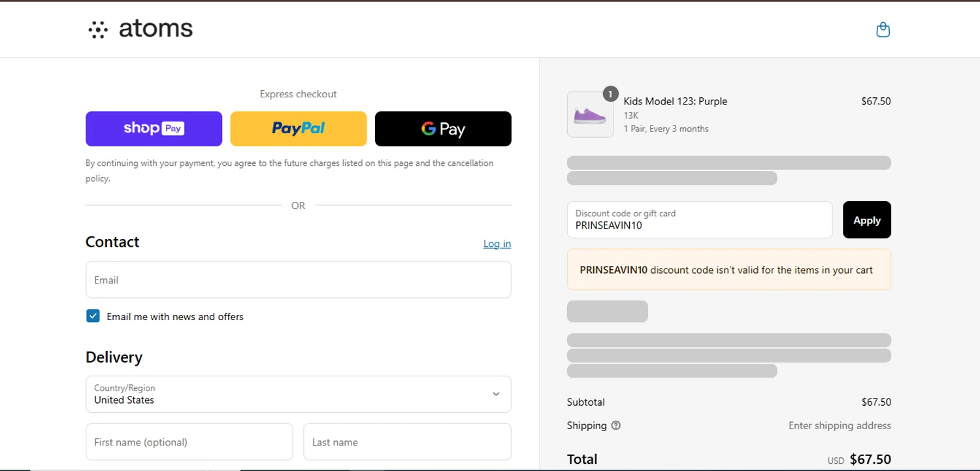Click the 13K size text
980x471 pixels.
[631, 116]
